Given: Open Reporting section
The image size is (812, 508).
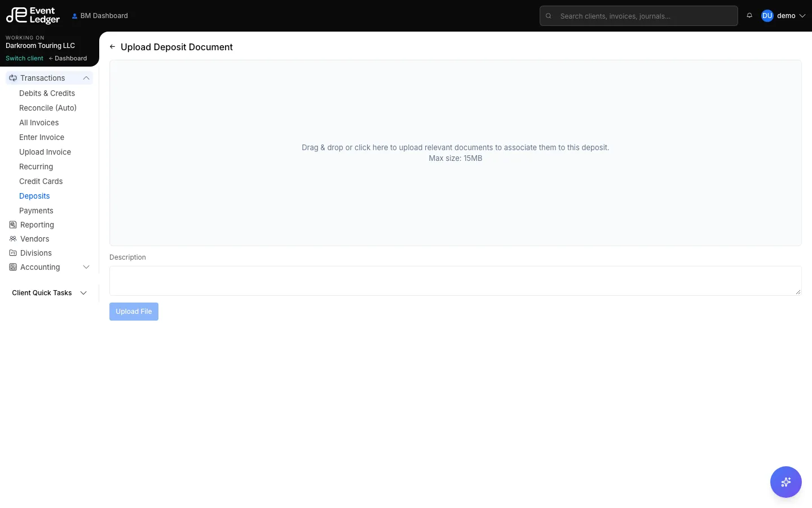Looking at the screenshot, I should tap(37, 225).
